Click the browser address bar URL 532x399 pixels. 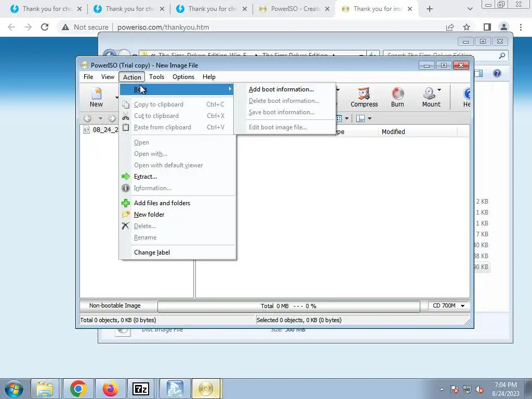click(163, 27)
